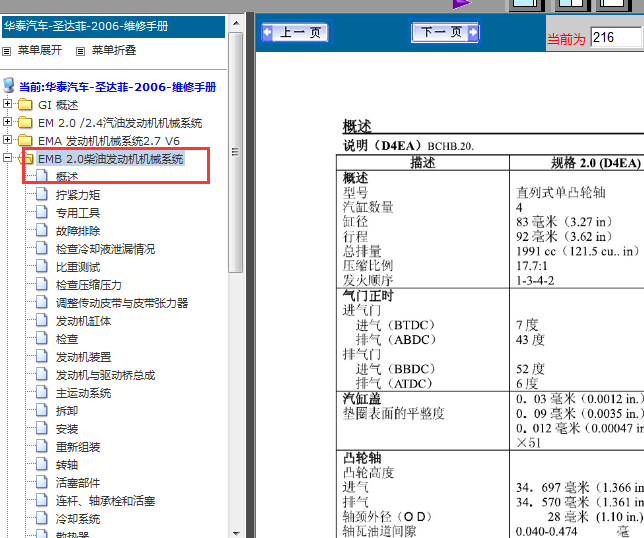644x538 pixels.
Task: Click the page icon beside 重新组装
Action: tap(41, 446)
